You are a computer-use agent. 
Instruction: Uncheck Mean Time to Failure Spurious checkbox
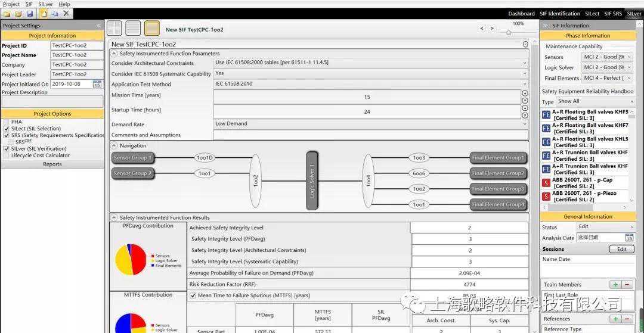193,295
